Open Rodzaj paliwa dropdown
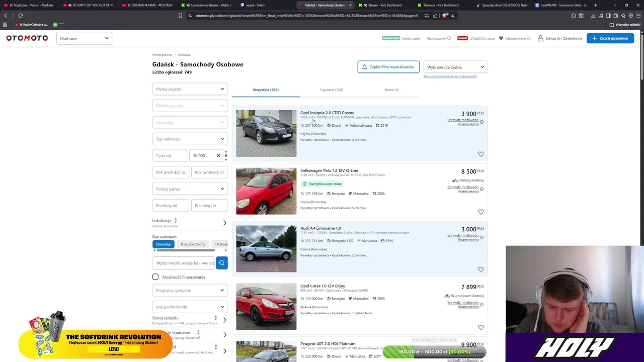The image size is (644, 362). click(190, 189)
